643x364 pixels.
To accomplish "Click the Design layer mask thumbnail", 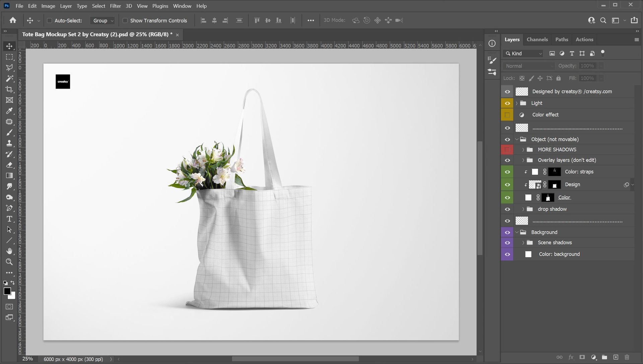I will pos(554,185).
